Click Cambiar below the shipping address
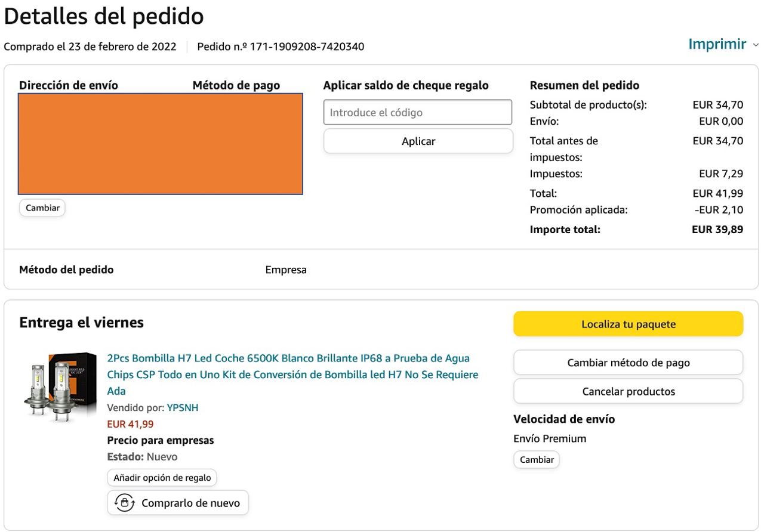This screenshot has width=764, height=532. pos(42,208)
